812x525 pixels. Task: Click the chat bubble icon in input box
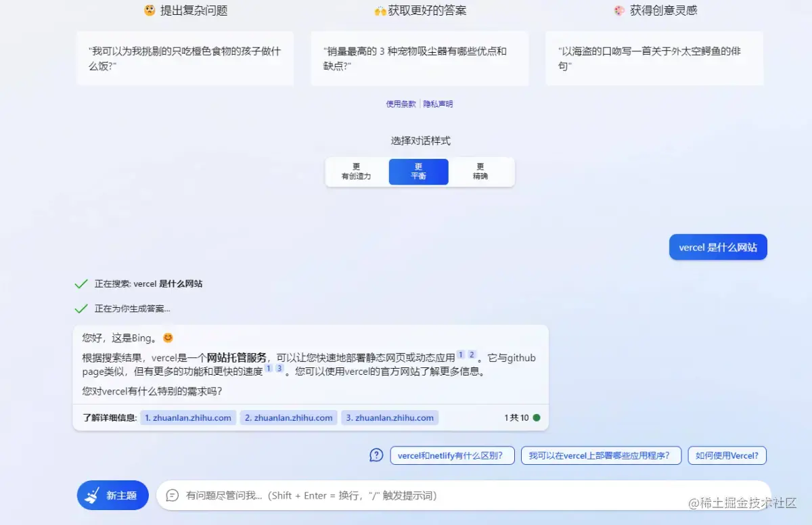(172, 495)
